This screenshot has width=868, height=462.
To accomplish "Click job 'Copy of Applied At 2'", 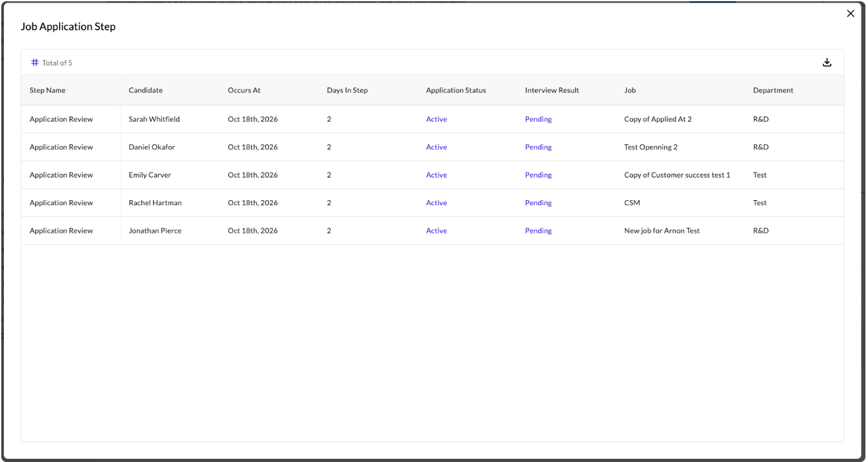I will (658, 119).
